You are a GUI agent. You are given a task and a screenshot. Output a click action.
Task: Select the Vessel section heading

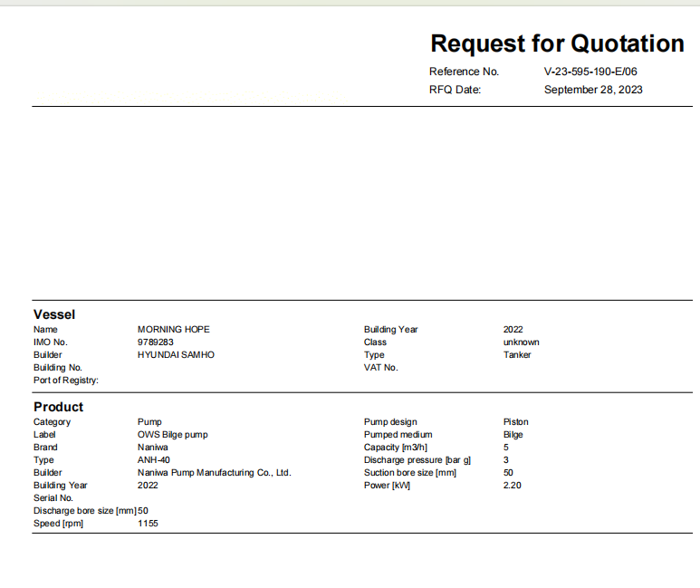(x=54, y=314)
